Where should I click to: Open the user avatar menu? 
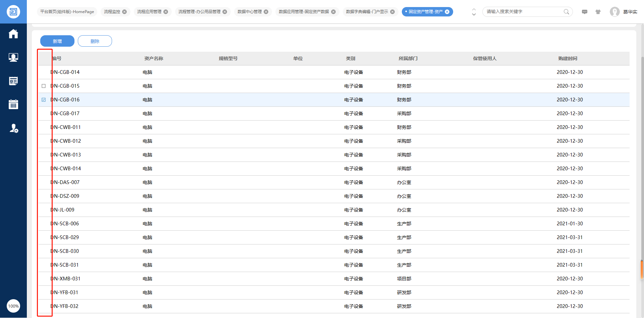tap(614, 12)
